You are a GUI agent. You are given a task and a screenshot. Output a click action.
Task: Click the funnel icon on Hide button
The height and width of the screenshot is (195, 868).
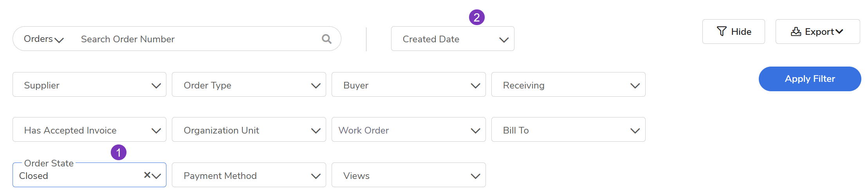pyautogui.click(x=722, y=31)
